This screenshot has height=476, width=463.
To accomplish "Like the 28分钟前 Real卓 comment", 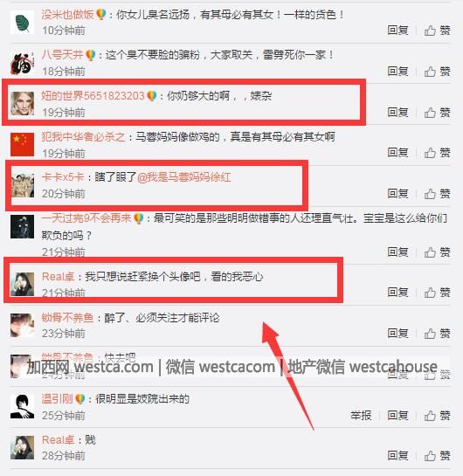I will 437,455.
